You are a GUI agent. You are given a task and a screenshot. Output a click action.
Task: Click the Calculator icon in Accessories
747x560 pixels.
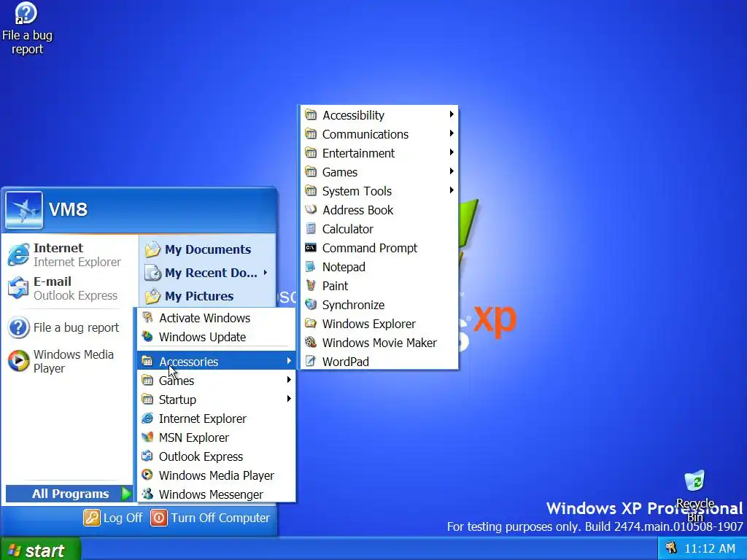click(x=311, y=229)
